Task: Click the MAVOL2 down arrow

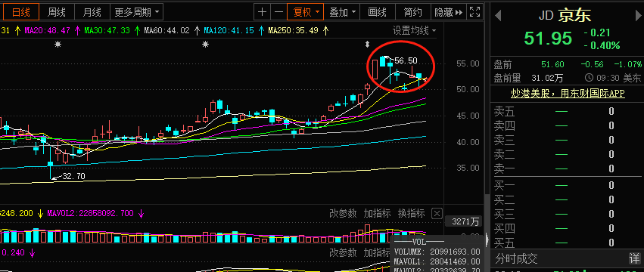Action: pos(142,213)
